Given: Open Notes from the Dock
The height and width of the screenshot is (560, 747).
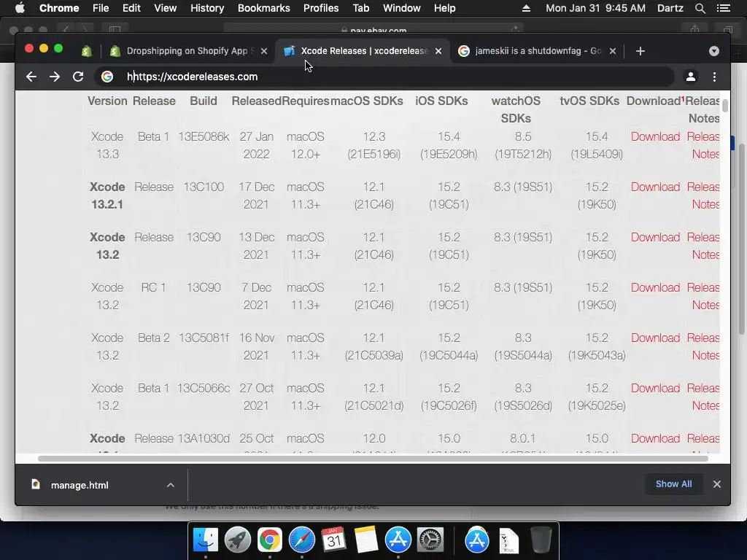Looking at the screenshot, I should point(366,540).
